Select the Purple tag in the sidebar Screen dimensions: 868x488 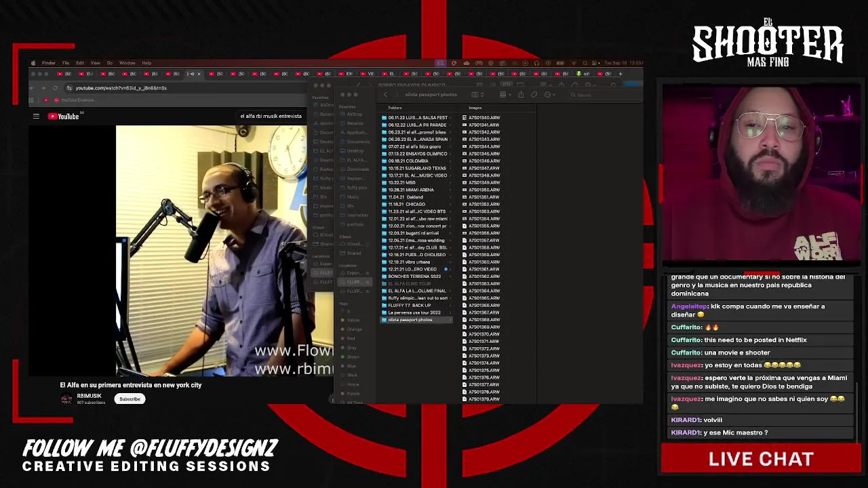[351, 393]
